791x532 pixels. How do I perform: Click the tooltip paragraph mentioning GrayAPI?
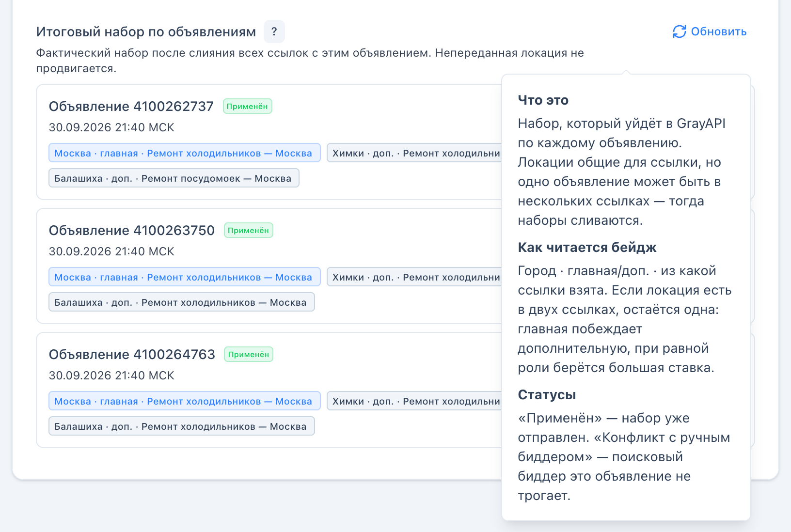pos(621,172)
